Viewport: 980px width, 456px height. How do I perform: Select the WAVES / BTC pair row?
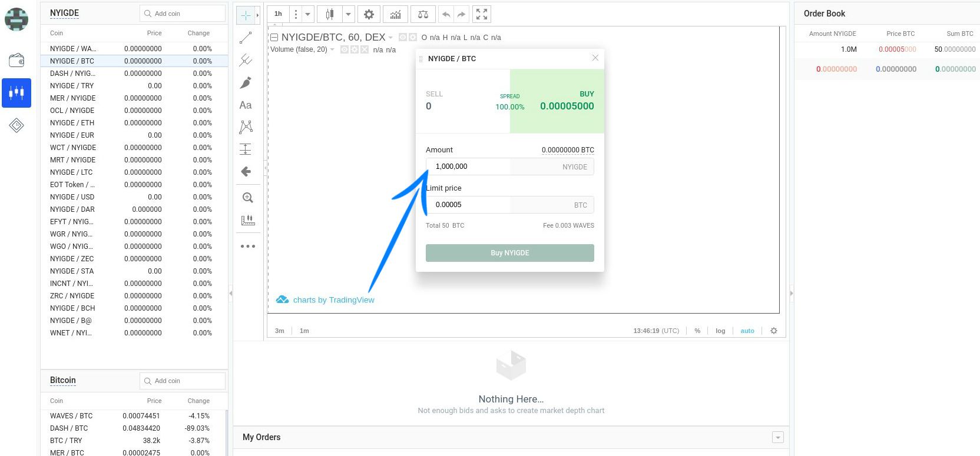pyautogui.click(x=133, y=416)
